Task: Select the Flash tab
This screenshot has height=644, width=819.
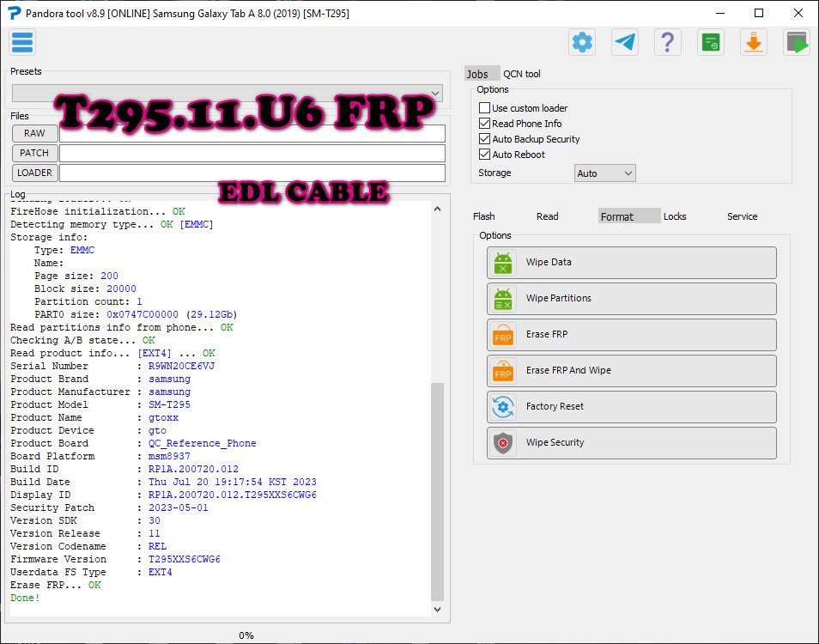Action: coord(483,216)
